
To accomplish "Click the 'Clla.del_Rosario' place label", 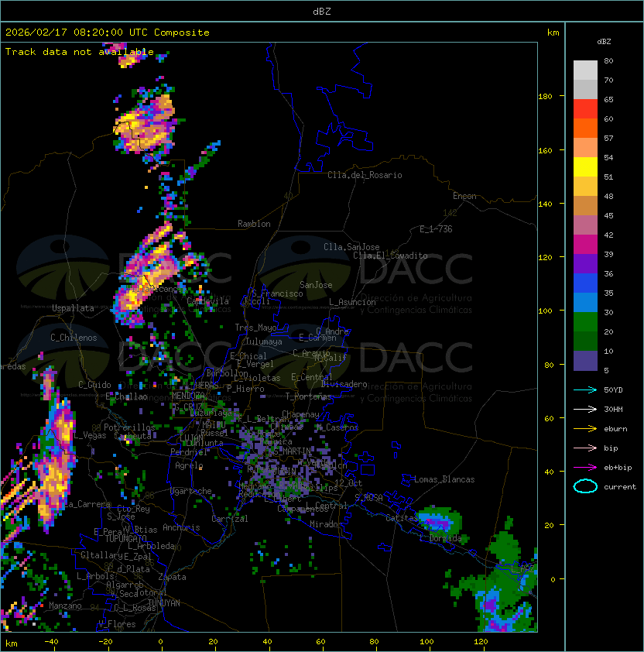I will tap(365, 175).
